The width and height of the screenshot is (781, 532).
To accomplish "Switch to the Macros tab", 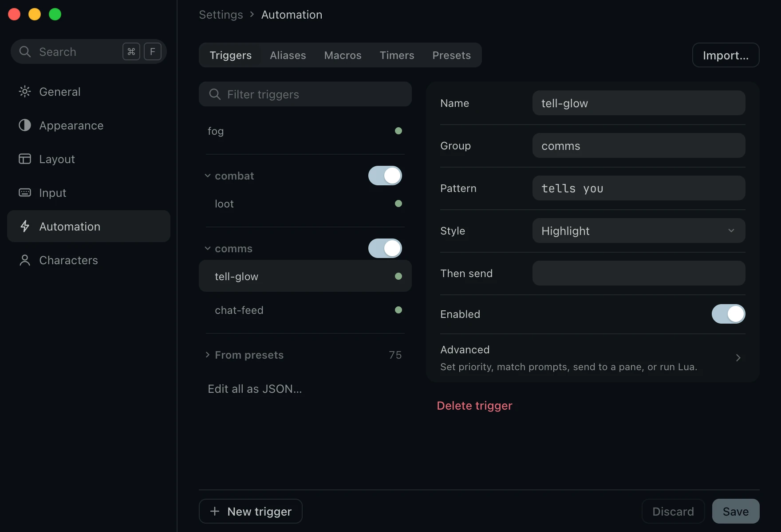I will click(343, 55).
